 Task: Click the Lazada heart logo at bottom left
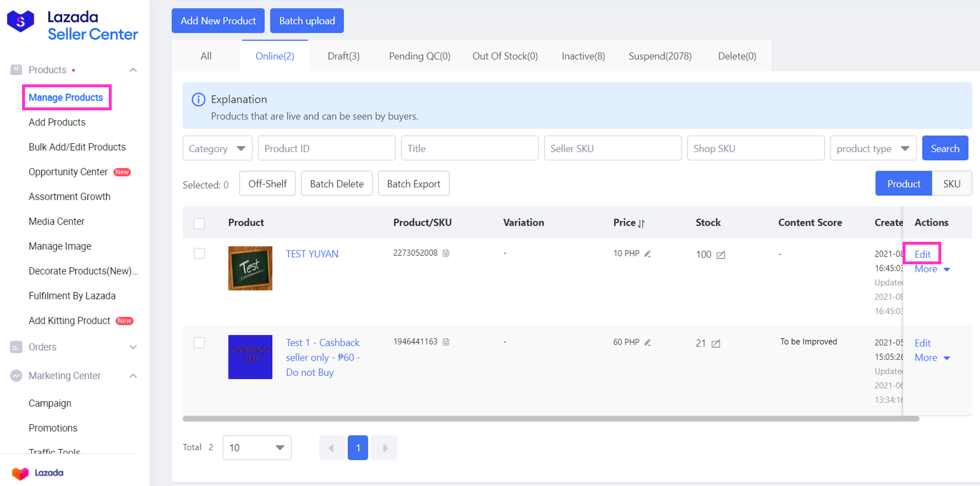[21, 473]
